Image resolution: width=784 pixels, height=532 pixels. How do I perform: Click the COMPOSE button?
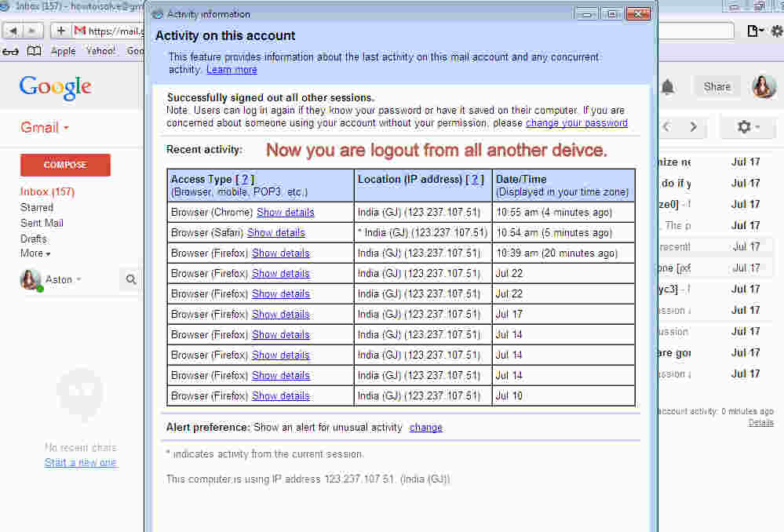coord(65,165)
